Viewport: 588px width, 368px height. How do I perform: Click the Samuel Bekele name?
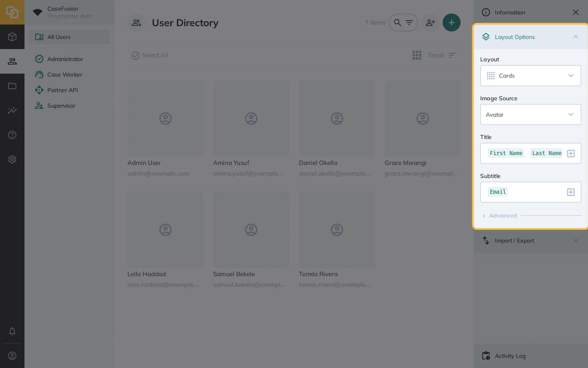click(234, 274)
